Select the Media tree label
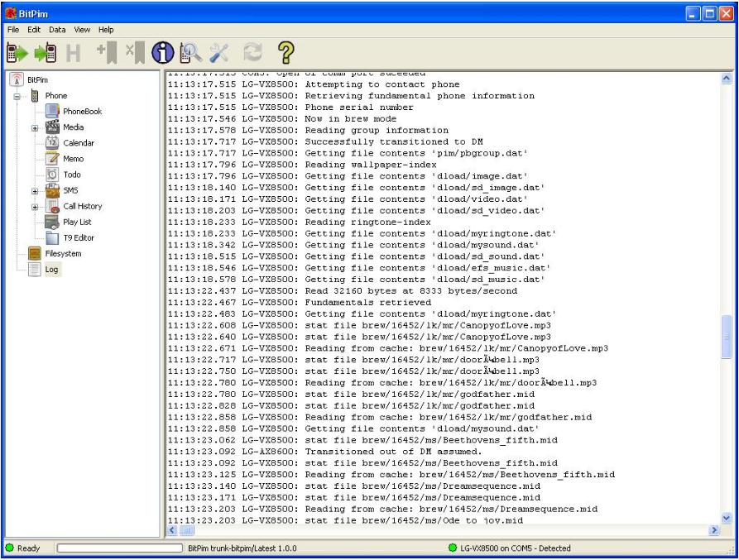739x560 pixels. click(74, 127)
